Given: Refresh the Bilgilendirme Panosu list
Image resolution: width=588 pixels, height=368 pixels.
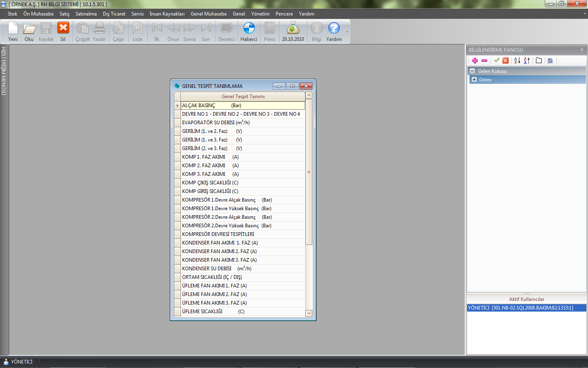Looking at the screenshot, I should coord(550,61).
